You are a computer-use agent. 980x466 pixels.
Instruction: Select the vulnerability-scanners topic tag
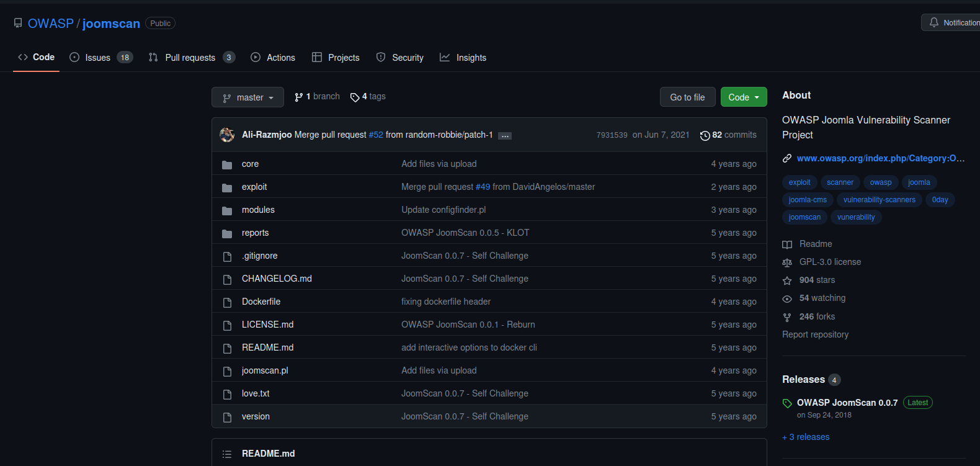pyautogui.click(x=879, y=200)
